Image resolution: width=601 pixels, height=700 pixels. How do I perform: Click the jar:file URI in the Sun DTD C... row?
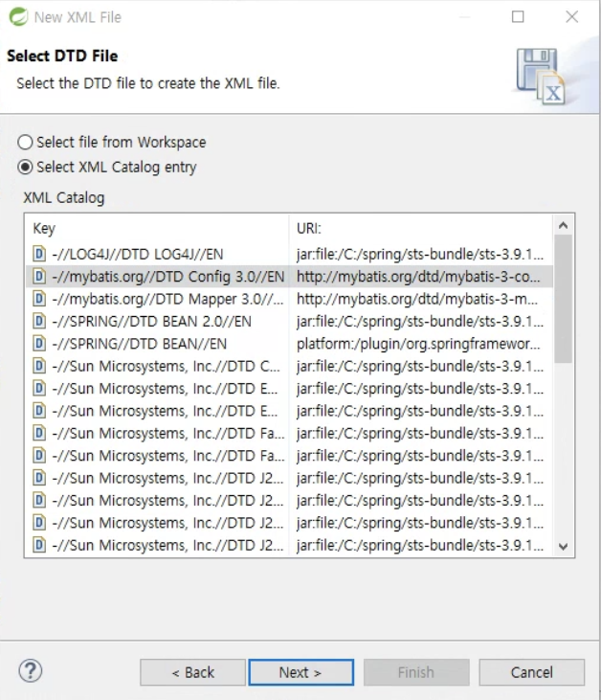pyautogui.click(x=420, y=366)
